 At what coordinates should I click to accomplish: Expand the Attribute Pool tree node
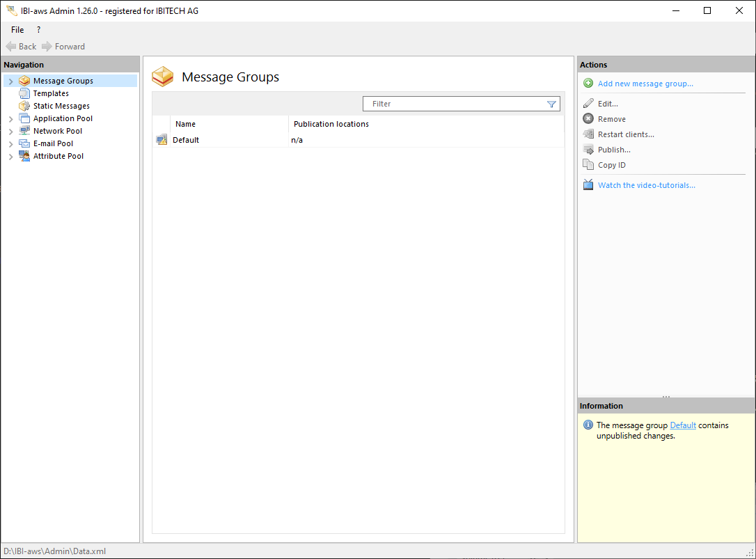click(10, 157)
